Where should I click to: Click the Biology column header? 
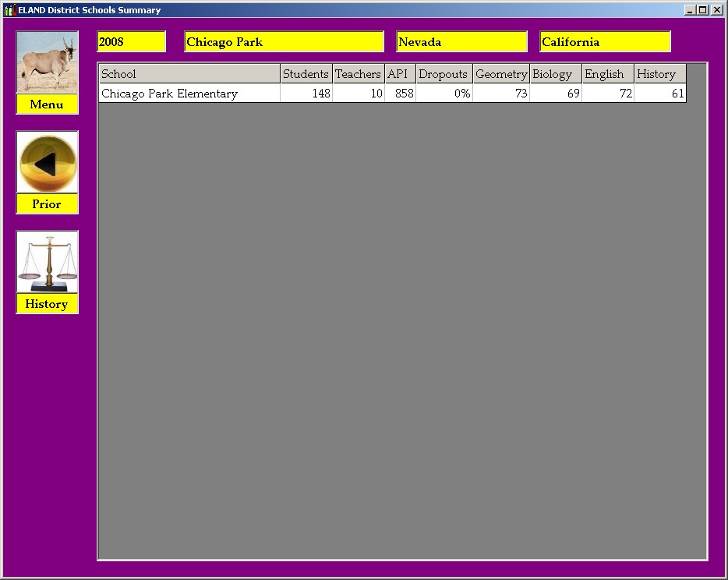(x=555, y=74)
